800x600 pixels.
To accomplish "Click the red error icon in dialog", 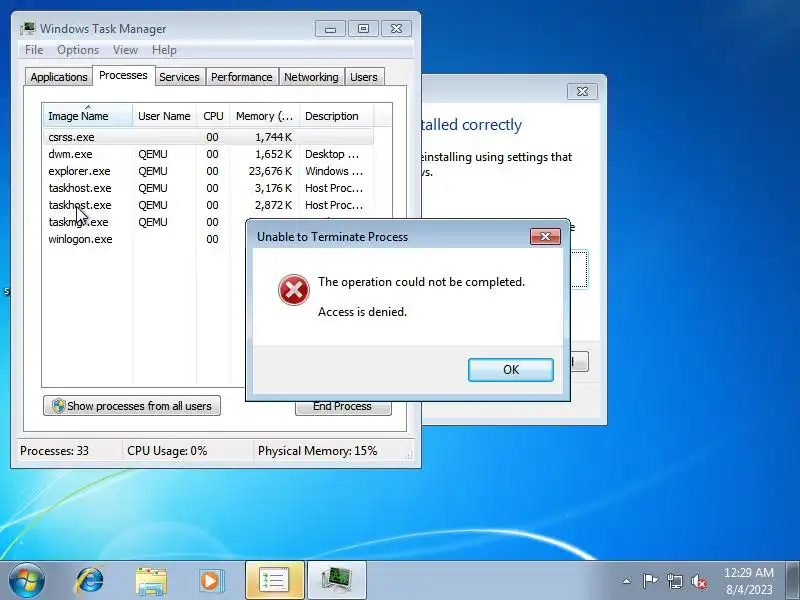I will coord(293,290).
